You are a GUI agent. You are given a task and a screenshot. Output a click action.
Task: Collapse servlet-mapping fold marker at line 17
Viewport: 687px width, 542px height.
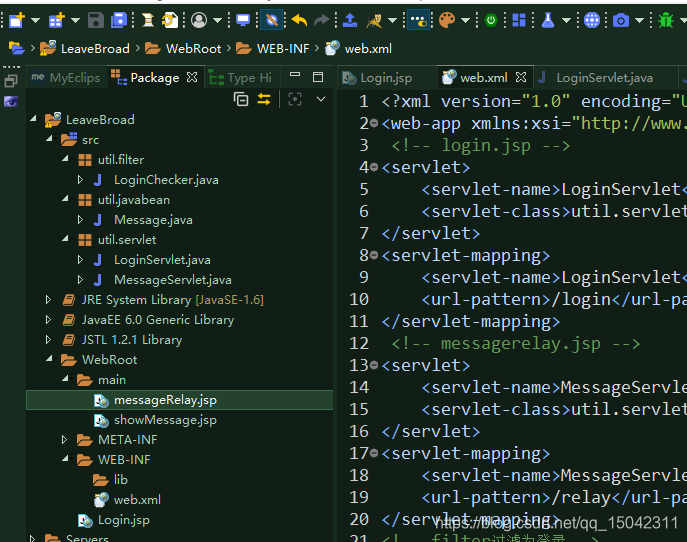374,453
